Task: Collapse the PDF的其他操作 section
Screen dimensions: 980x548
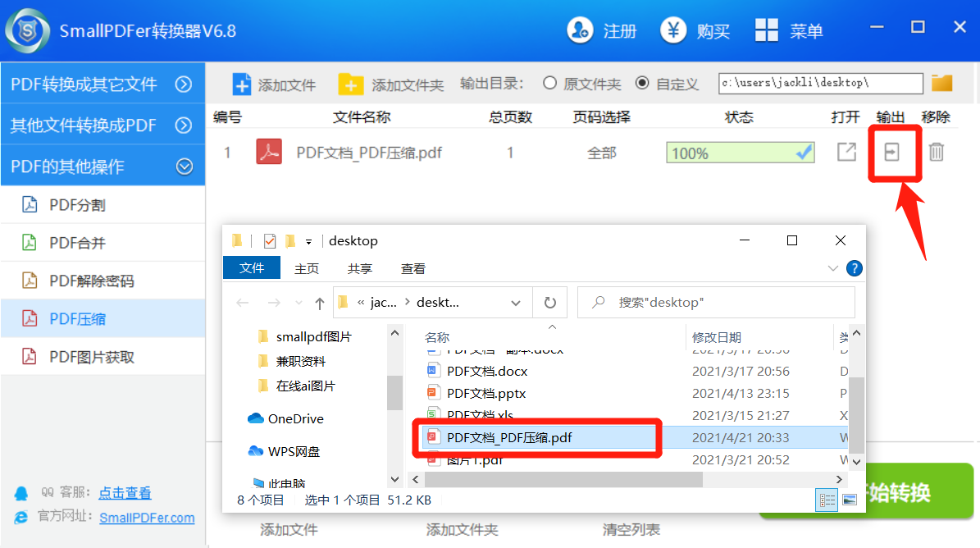Action: coord(185,167)
